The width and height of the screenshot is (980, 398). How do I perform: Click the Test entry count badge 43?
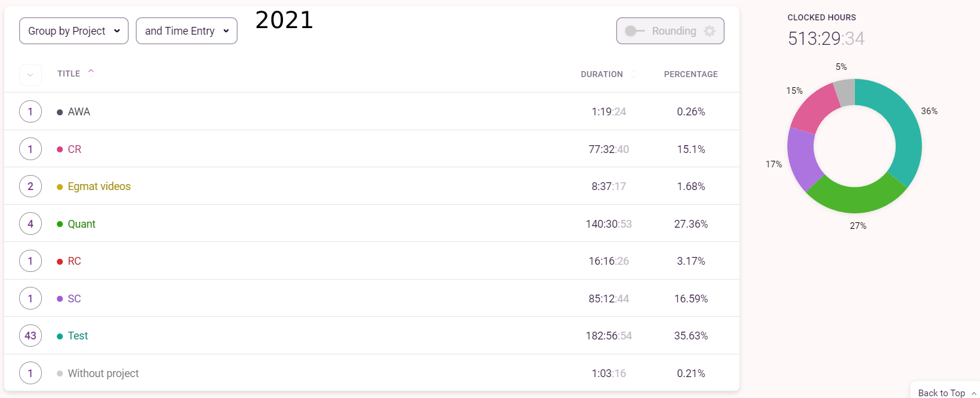31,336
